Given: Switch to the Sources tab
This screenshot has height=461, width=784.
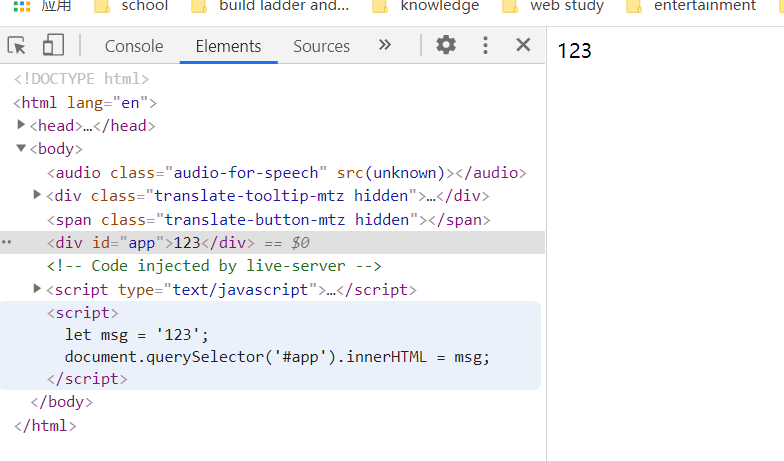Looking at the screenshot, I should click(321, 46).
